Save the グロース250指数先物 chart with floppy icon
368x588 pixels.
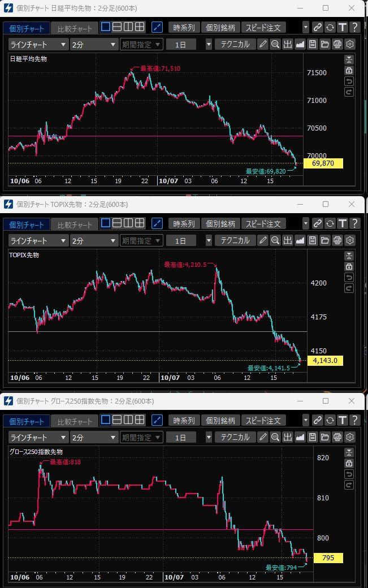tap(312, 437)
